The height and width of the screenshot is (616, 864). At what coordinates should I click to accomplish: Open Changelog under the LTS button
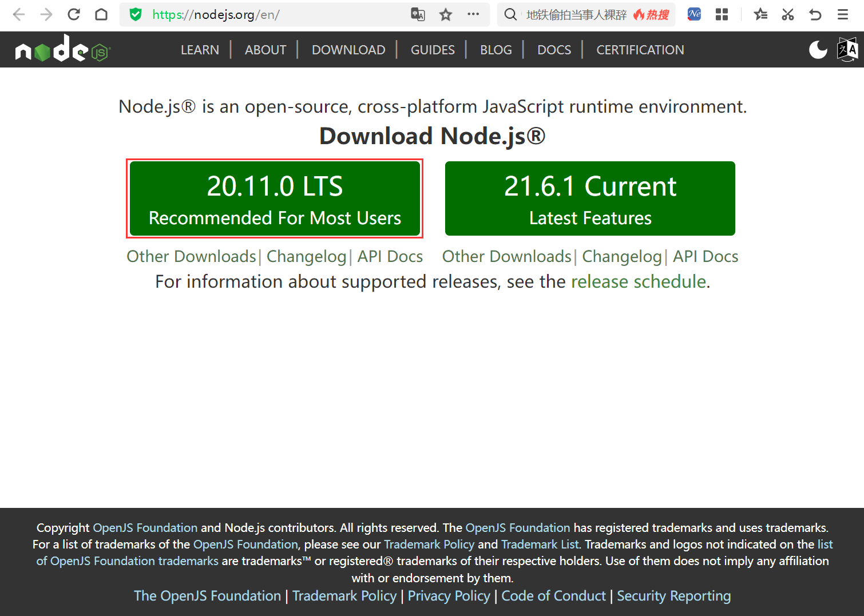tap(307, 256)
